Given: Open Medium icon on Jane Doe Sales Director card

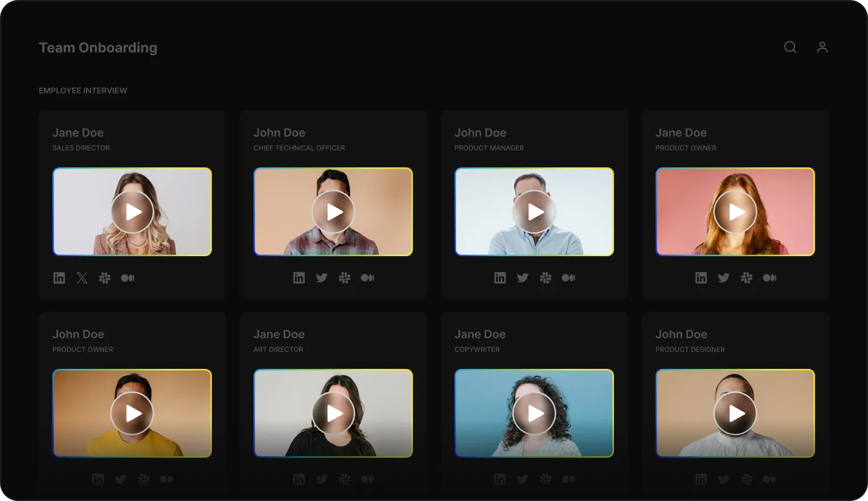Looking at the screenshot, I should (x=128, y=278).
